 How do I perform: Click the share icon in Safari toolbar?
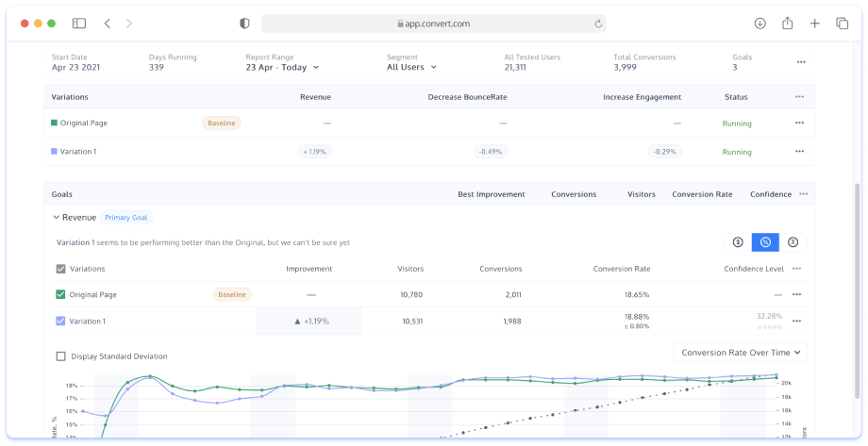coord(787,24)
